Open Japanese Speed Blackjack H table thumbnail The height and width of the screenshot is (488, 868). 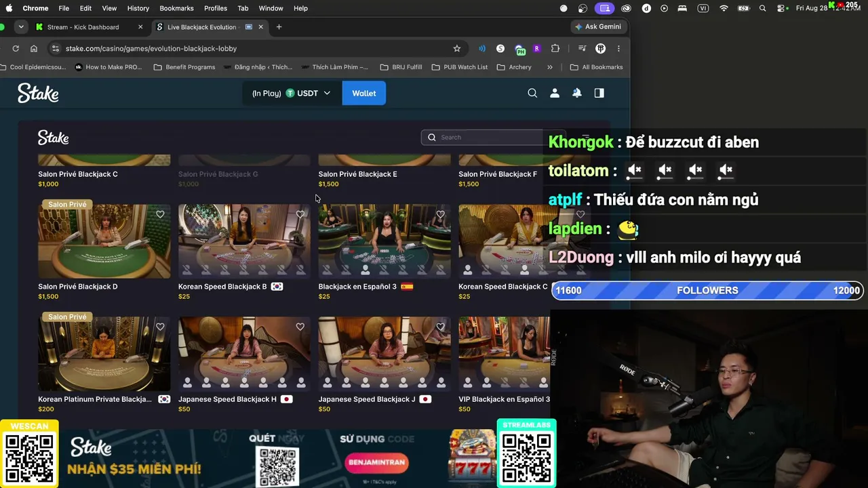click(x=244, y=354)
